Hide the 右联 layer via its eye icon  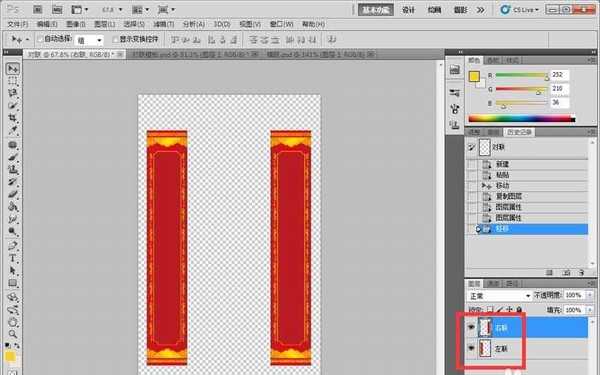tap(471, 327)
